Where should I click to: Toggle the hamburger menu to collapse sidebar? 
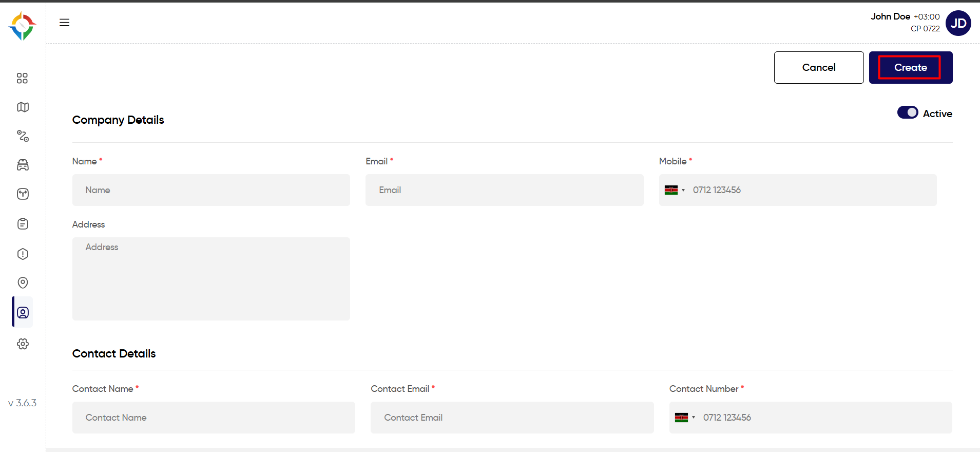click(64, 23)
